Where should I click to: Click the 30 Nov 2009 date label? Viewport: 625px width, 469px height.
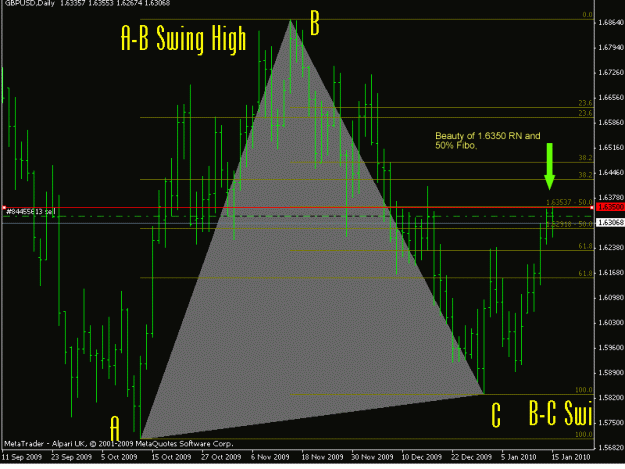[x=372, y=457]
